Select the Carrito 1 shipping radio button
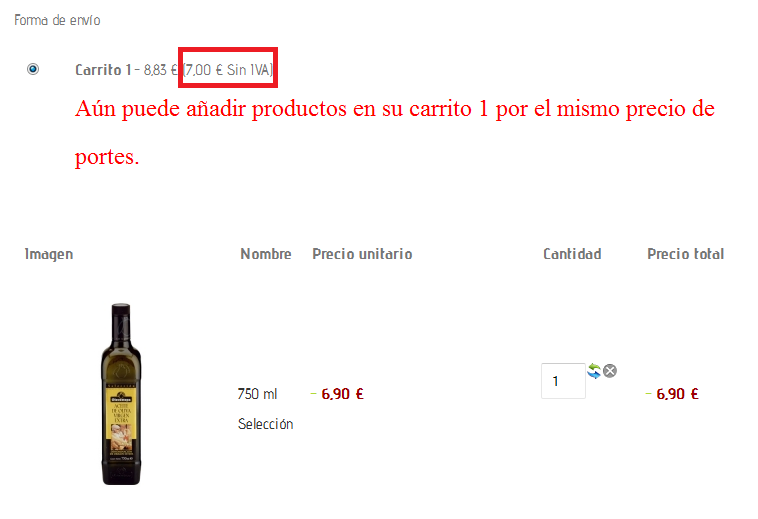The image size is (758, 519). [x=33, y=70]
